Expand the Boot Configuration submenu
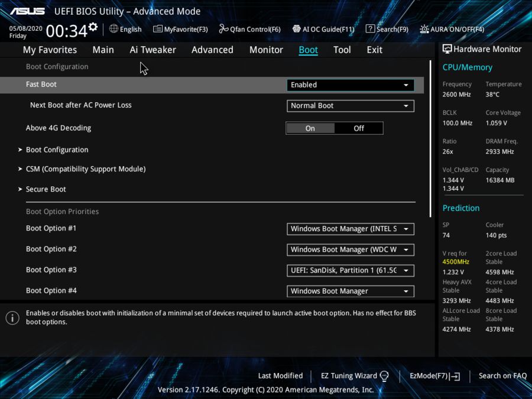Screen dimensions: 532x399 pos(57,150)
